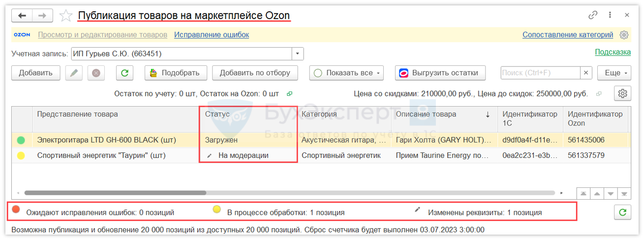Open the gear settings above the table
The height and width of the screenshot is (240, 644).
click(623, 93)
